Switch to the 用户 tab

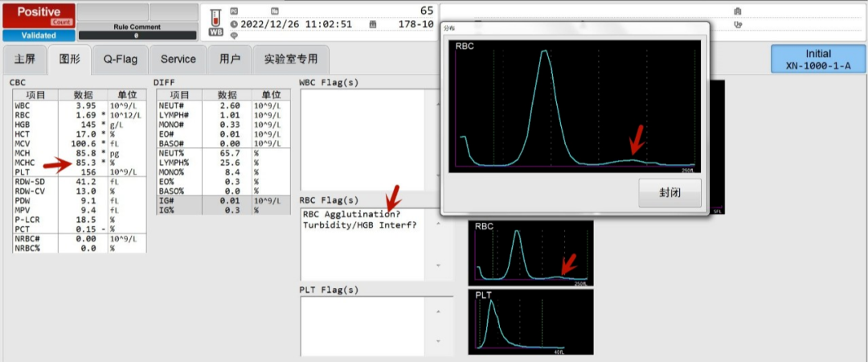(230, 60)
